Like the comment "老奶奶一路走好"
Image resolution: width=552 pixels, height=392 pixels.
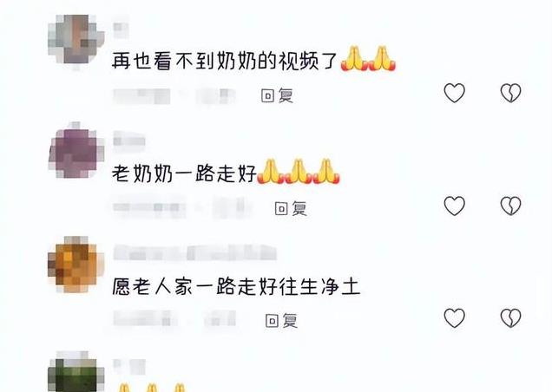pyautogui.click(x=454, y=206)
